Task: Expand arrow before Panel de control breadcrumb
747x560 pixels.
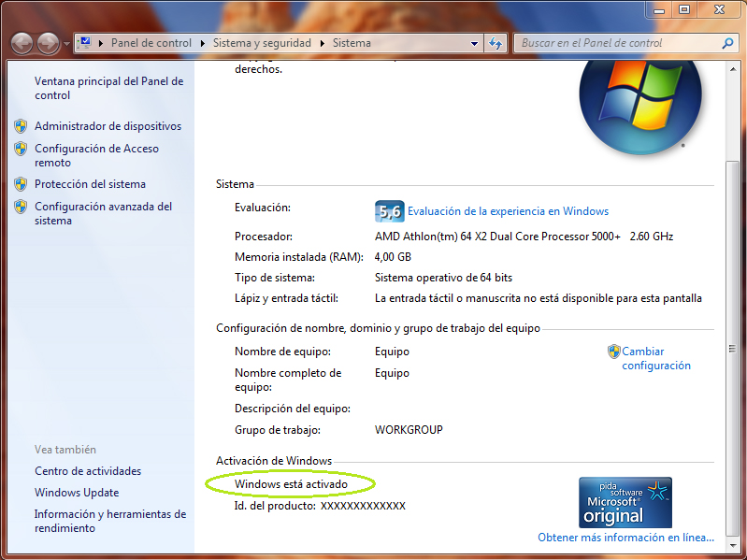Action: point(101,43)
